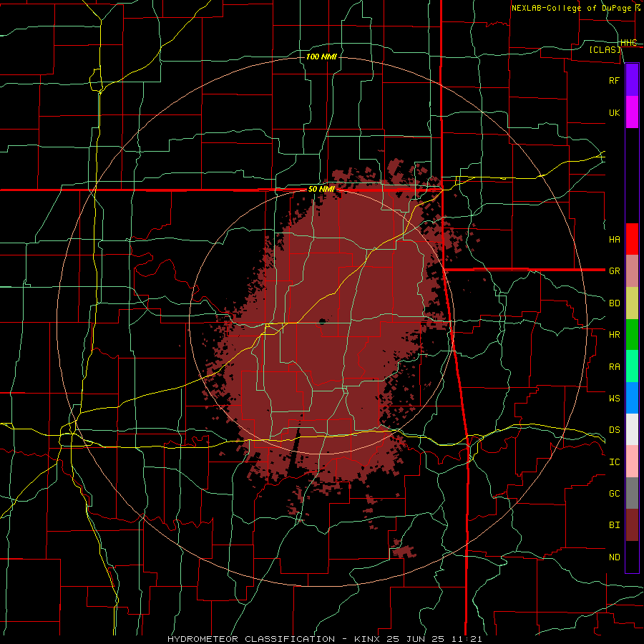The image size is (644, 644).
Task: Click the RF legend label
Action: [x=614, y=80]
